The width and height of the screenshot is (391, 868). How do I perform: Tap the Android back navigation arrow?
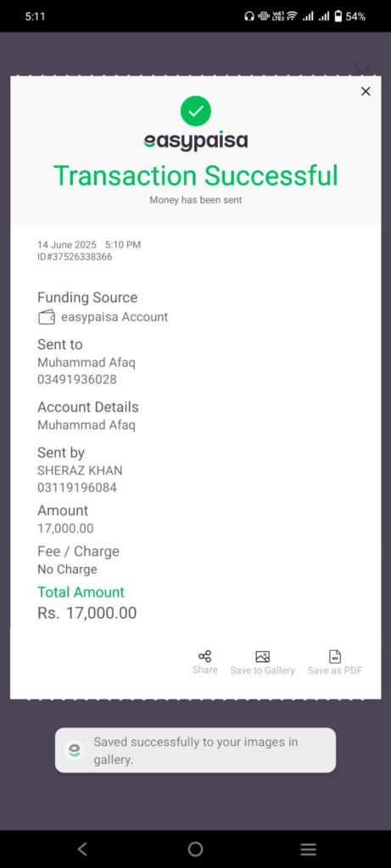(x=82, y=849)
